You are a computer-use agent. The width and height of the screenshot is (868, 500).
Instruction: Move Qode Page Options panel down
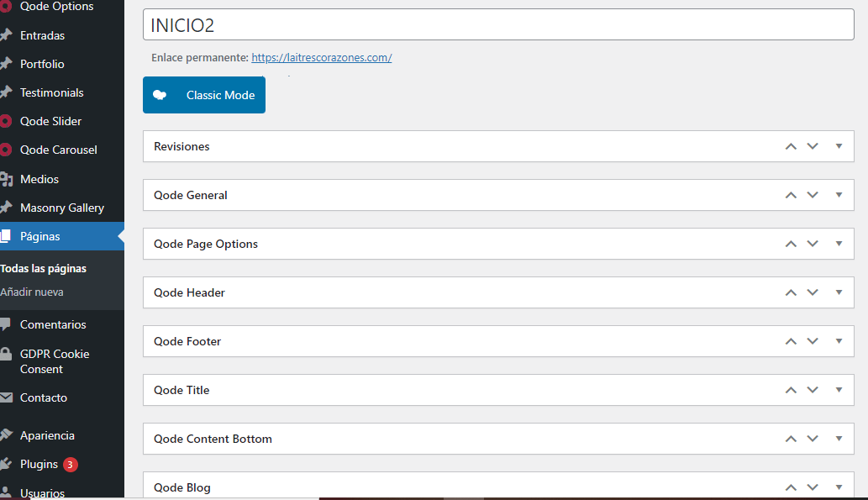[x=813, y=245]
